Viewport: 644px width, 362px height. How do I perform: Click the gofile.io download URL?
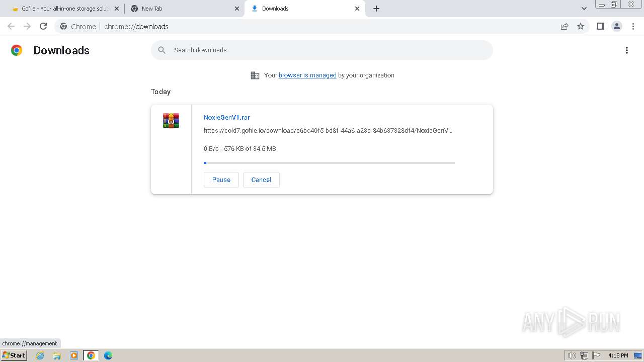[x=328, y=131]
